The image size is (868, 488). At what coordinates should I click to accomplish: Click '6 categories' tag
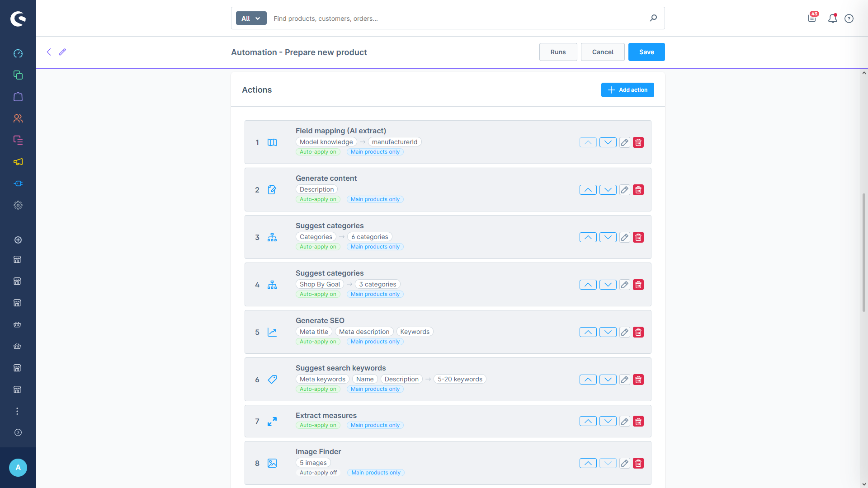[x=370, y=237]
